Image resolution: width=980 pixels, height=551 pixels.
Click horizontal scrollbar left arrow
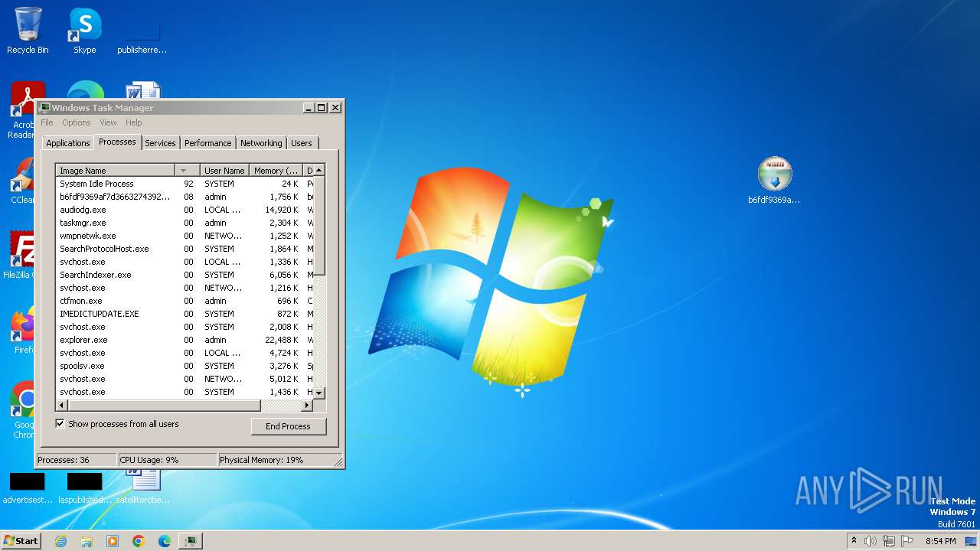62,405
